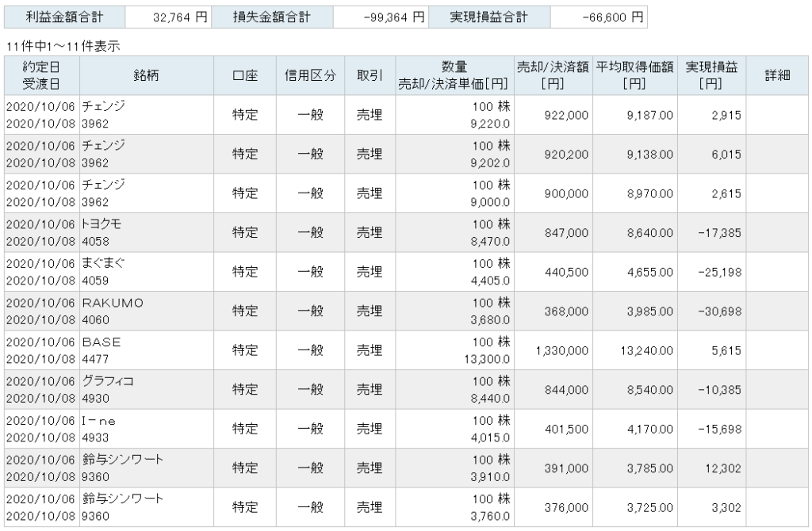Click the 391,000 sale amount cell
Image resolution: width=812 pixels, height=531 pixels.
point(553,468)
